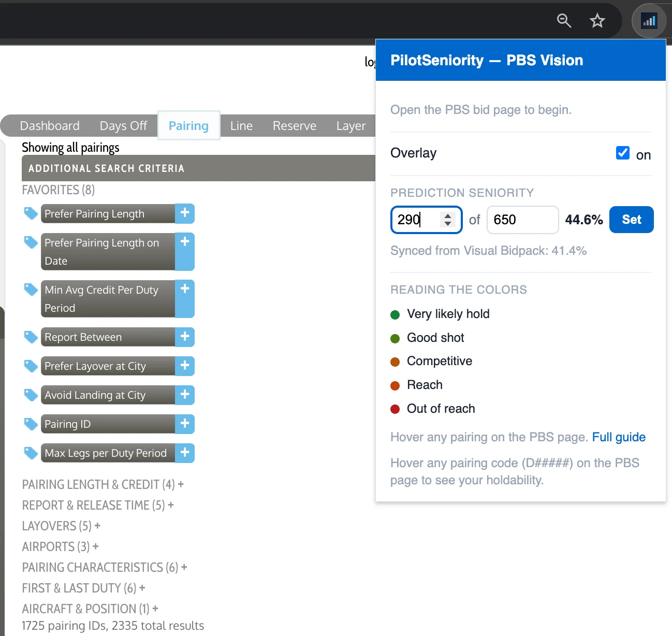Image resolution: width=672 pixels, height=636 pixels.
Task: Open the Reserve tab
Action: [295, 126]
